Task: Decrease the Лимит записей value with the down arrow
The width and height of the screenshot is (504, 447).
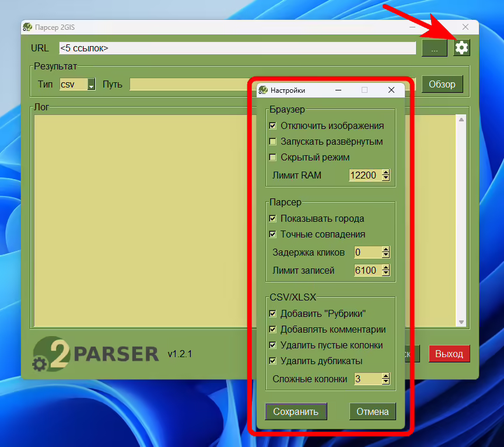Action: point(386,273)
